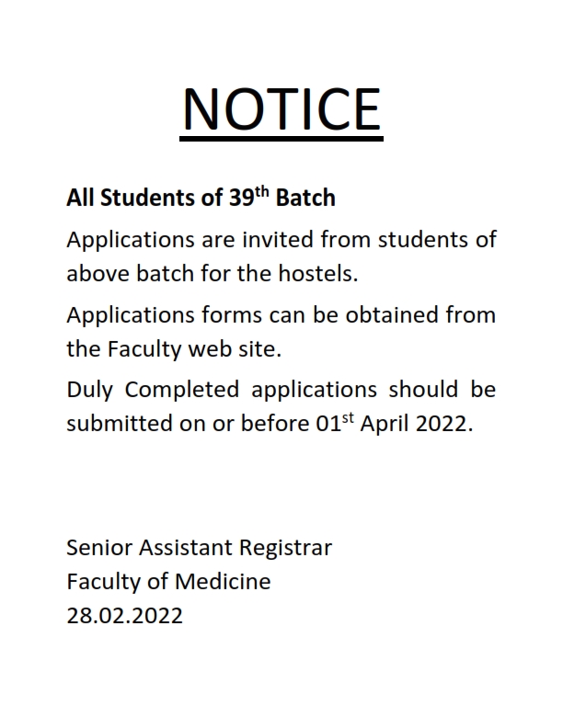
Task: Click the word 'obtained' in second paragraph
Action: [392, 314]
